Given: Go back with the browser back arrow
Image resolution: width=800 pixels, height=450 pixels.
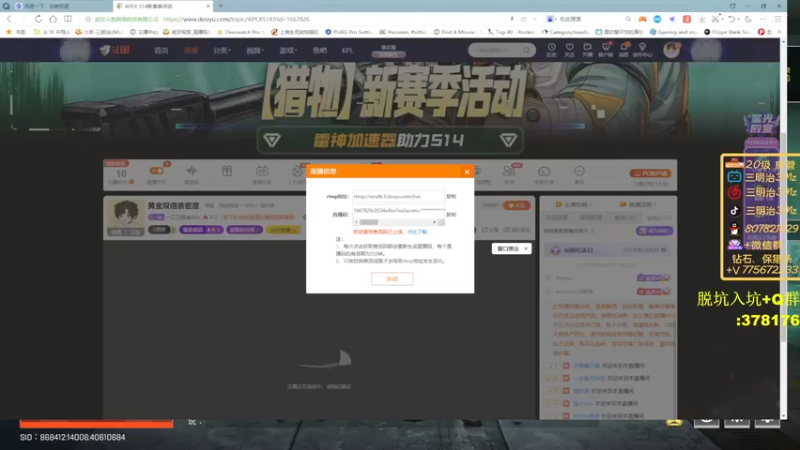Looking at the screenshot, I should [9, 19].
